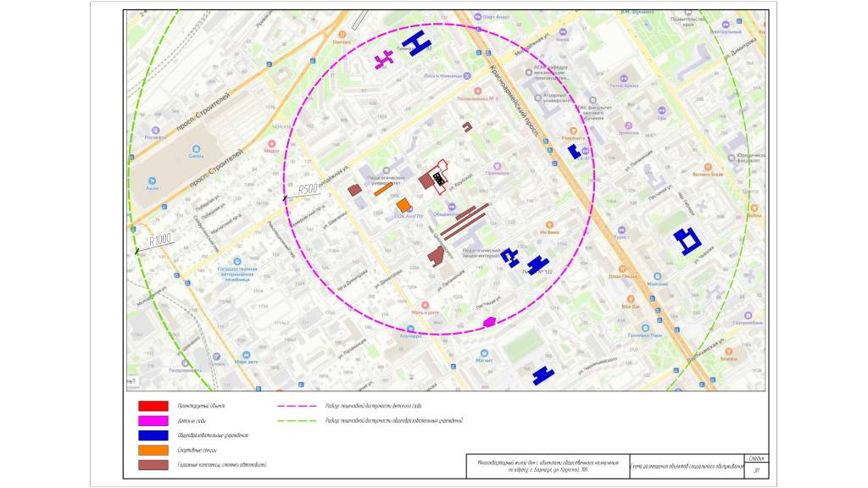Click the Гулливер Парк icon
868x488 pixels.
[x=645, y=328]
